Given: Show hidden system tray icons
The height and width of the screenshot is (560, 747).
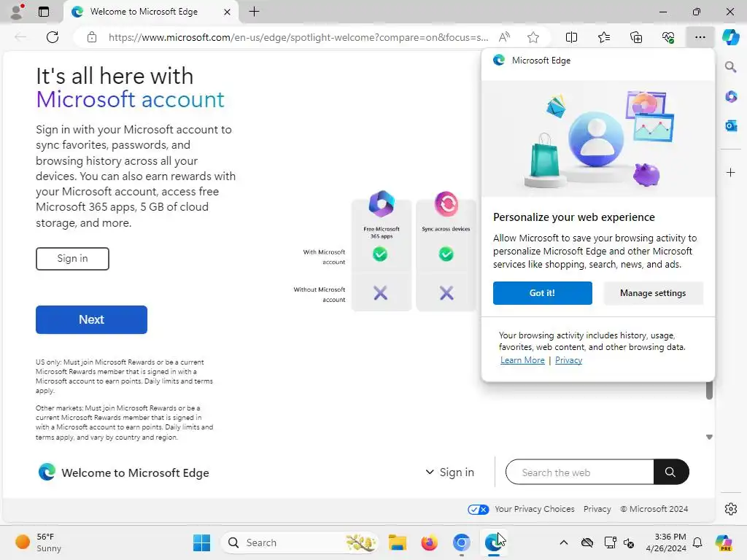Looking at the screenshot, I should [x=564, y=542].
